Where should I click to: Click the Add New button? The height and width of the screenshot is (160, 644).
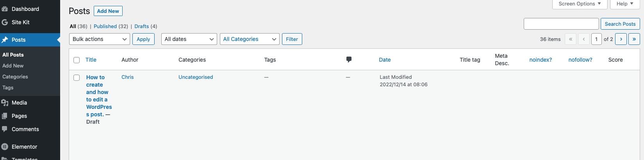point(108,11)
